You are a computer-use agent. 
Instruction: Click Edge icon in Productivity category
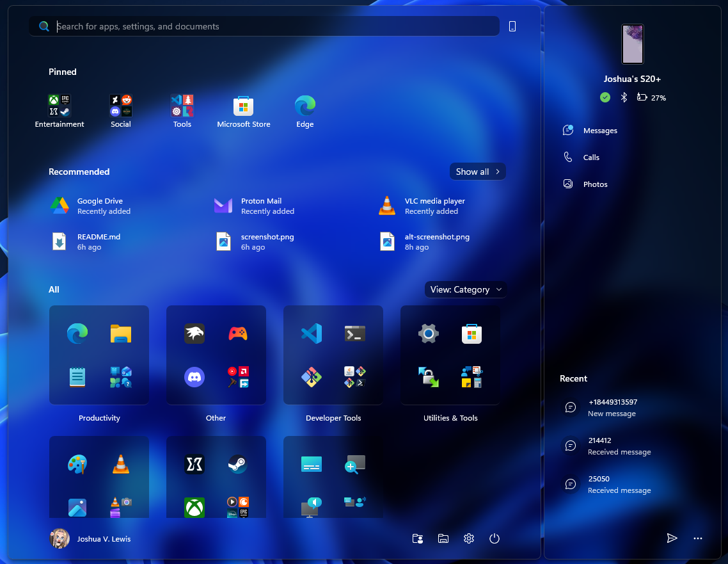[x=77, y=334]
